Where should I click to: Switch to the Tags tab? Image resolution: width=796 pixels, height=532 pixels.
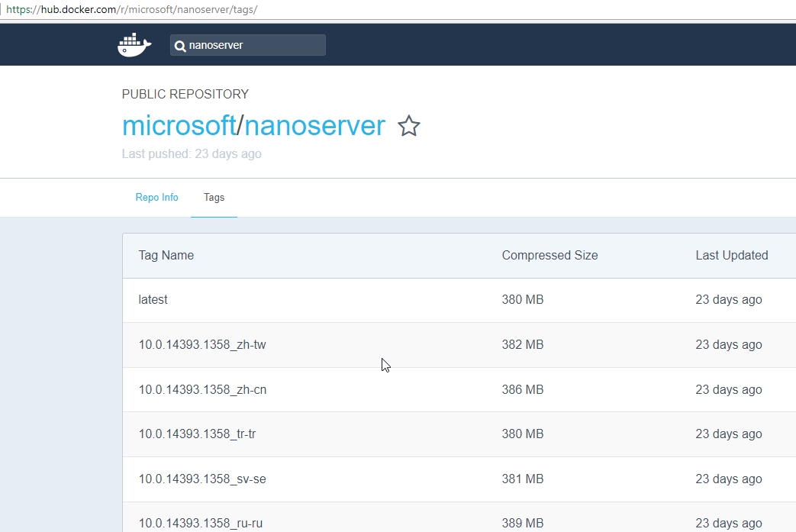point(214,197)
